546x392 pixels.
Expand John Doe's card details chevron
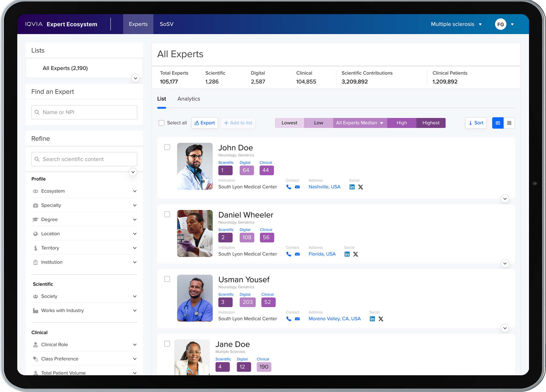[505, 199]
